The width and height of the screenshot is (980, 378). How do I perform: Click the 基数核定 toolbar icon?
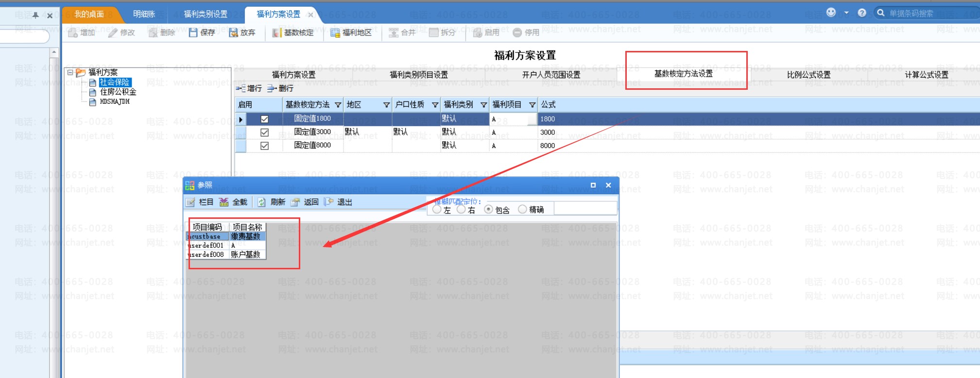(277, 33)
